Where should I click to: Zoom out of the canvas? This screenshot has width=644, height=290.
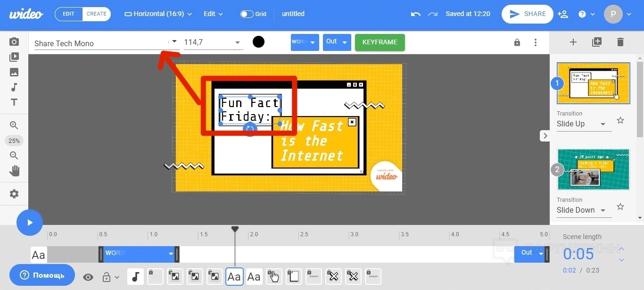point(14,156)
